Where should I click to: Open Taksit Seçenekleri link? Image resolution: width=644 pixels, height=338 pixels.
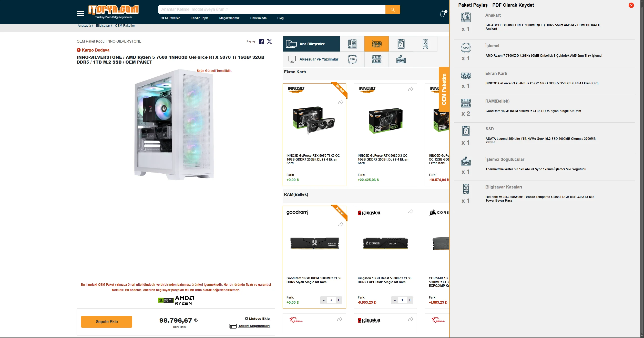[x=254, y=326]
